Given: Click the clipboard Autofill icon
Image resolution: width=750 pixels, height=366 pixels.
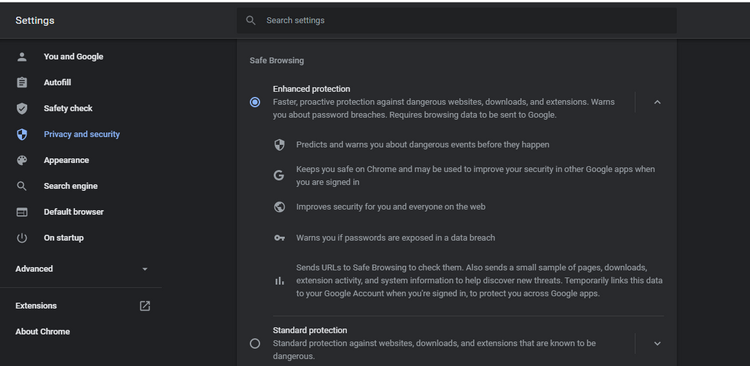Looking at the screenshot, I should [22, 83].
